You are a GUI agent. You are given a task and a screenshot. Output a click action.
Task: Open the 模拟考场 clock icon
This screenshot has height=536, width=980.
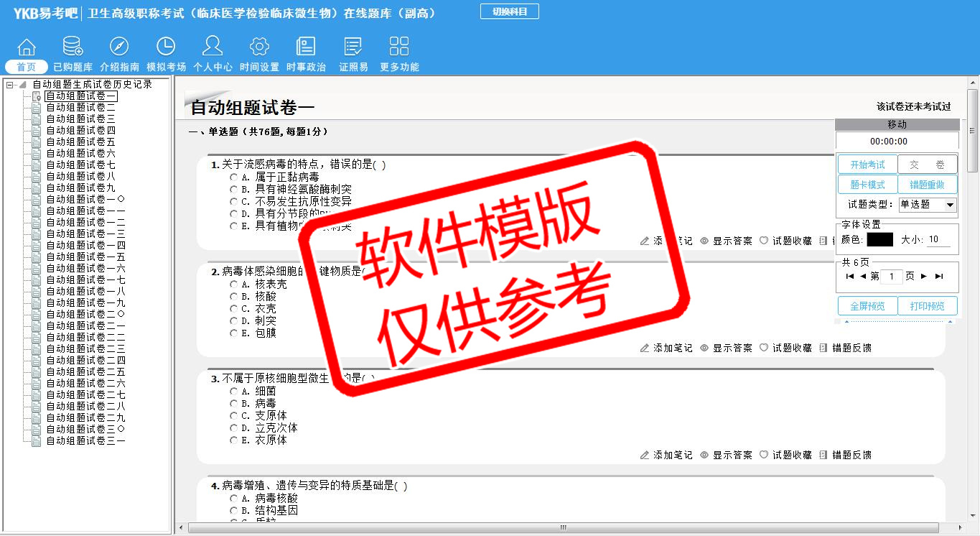point(166,47)
